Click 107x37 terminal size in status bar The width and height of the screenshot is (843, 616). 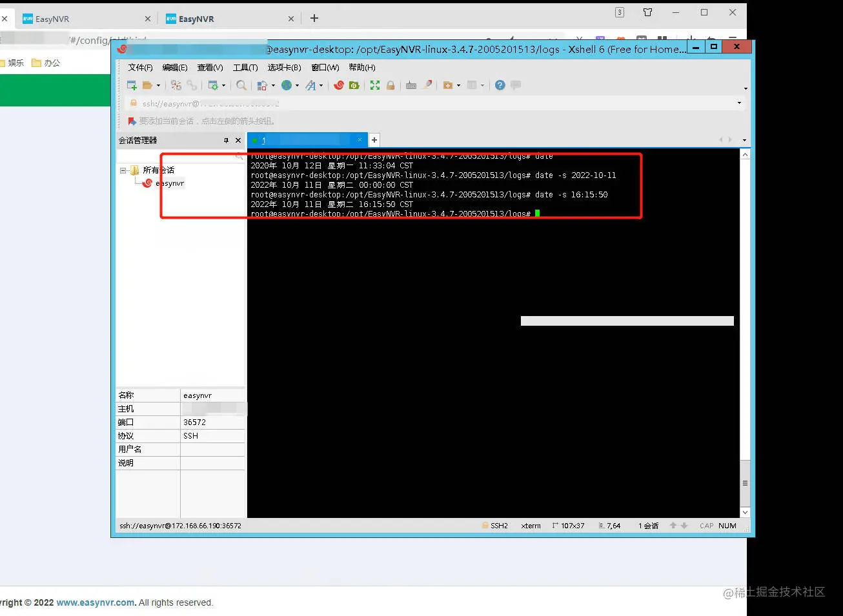click(x=573, y=526)
